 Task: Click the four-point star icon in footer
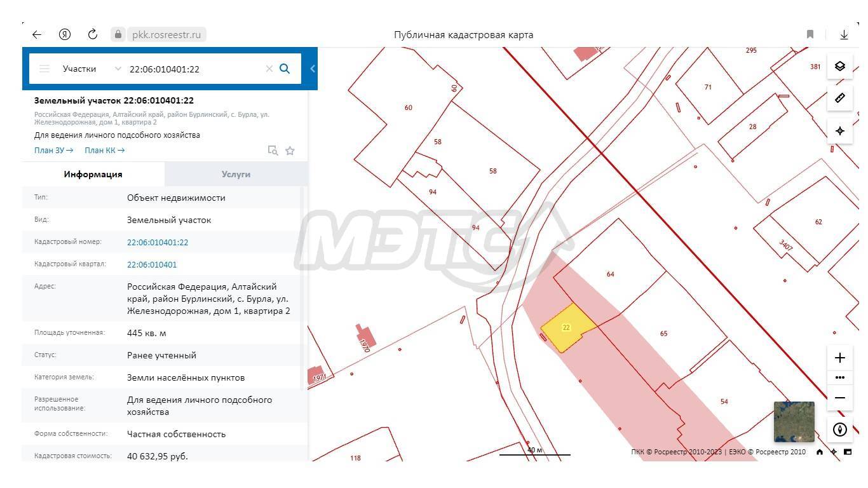[834, 452]
